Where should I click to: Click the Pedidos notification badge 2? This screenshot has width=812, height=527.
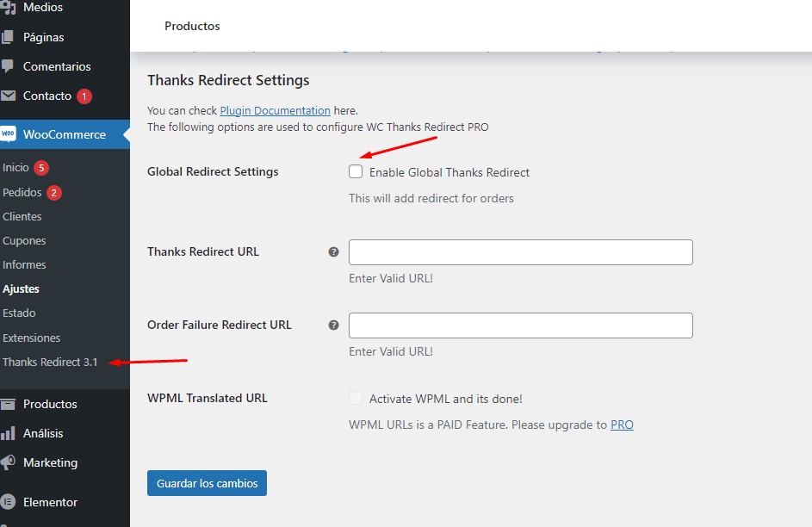click(x=54, y=193)
